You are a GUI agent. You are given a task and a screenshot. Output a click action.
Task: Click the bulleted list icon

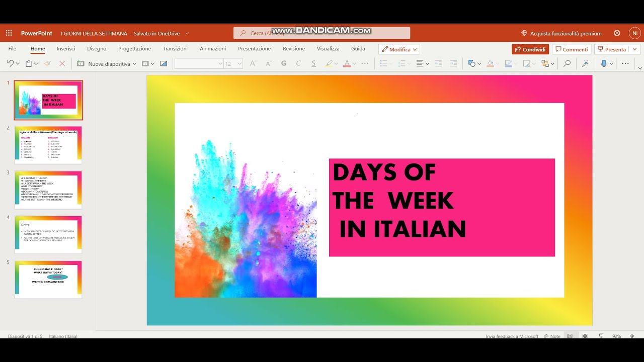click(x=383, y=63)
